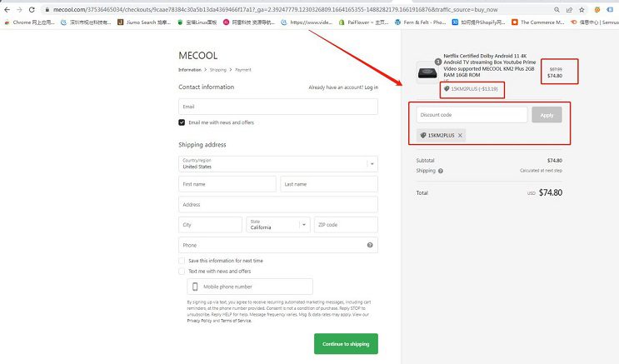619x364 pixels.
Task: Open the Chrome 网上应用 bookmark
Action: (30, 22)
